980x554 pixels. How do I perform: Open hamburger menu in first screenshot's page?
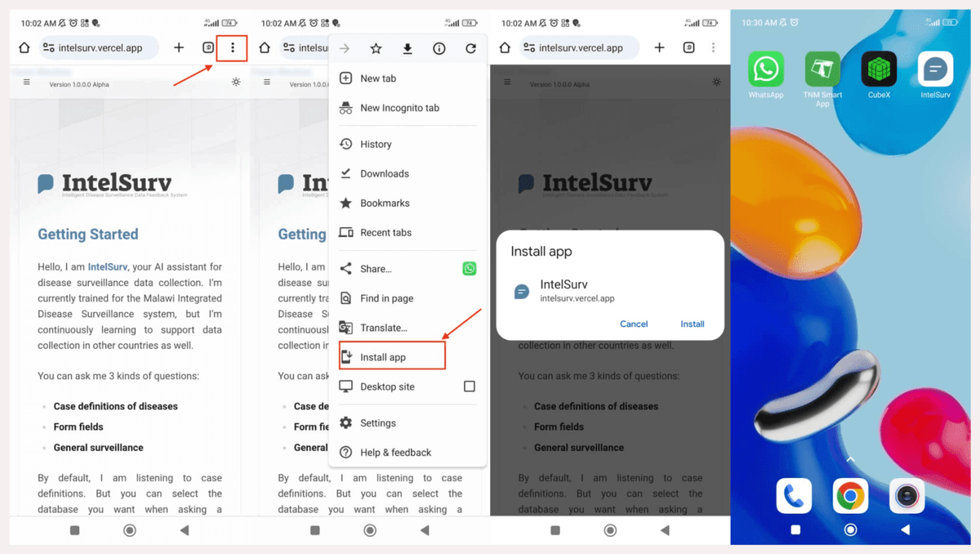[27, 83]
